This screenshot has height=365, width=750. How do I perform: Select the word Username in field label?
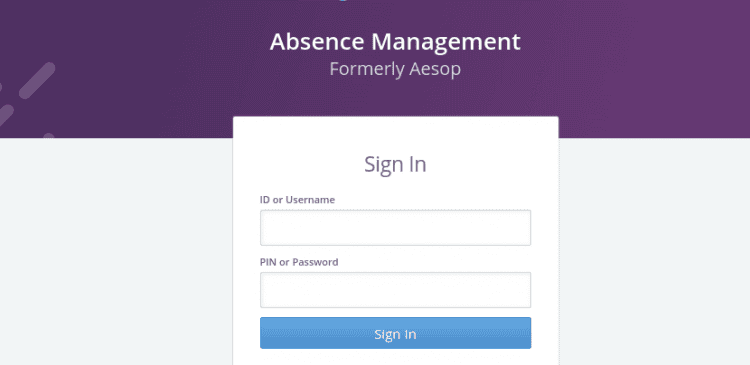(310, 199)
